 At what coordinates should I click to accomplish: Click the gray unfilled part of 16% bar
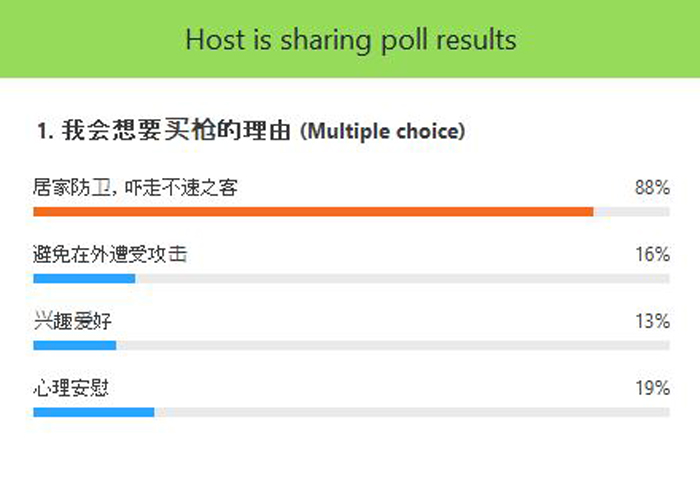[x=402, y=279]
